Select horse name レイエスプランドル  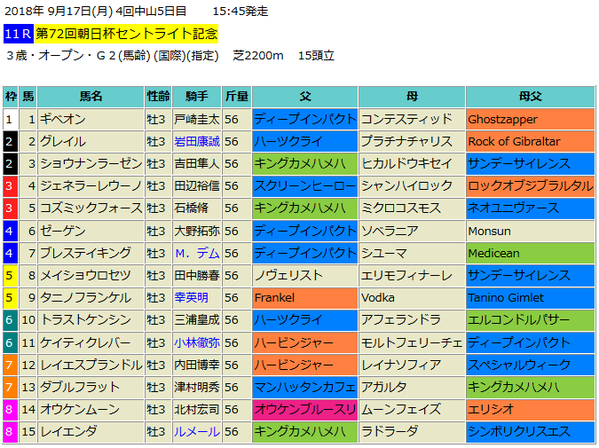[91, 365]
